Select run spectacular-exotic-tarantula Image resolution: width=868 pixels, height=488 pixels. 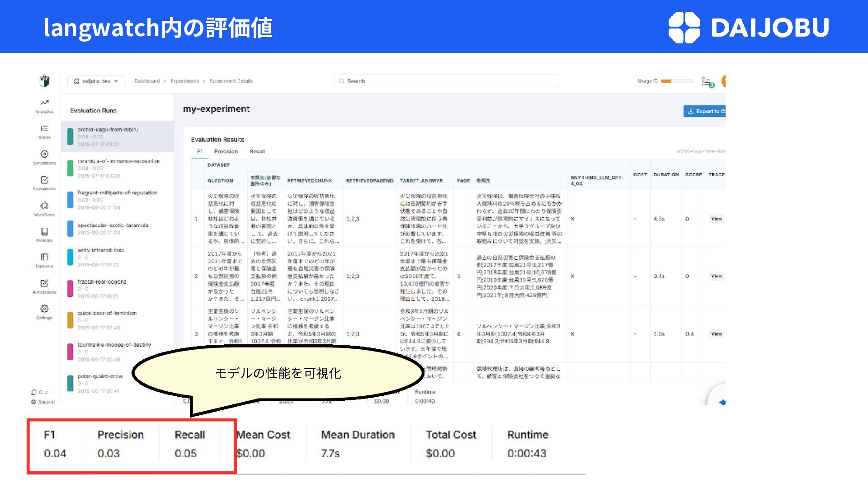[118, 229]
